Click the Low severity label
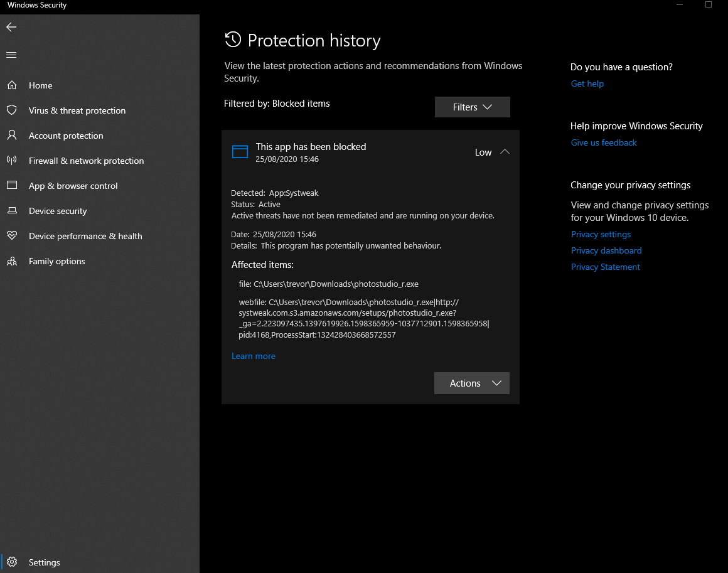The image size is (728, 573). 483,153
